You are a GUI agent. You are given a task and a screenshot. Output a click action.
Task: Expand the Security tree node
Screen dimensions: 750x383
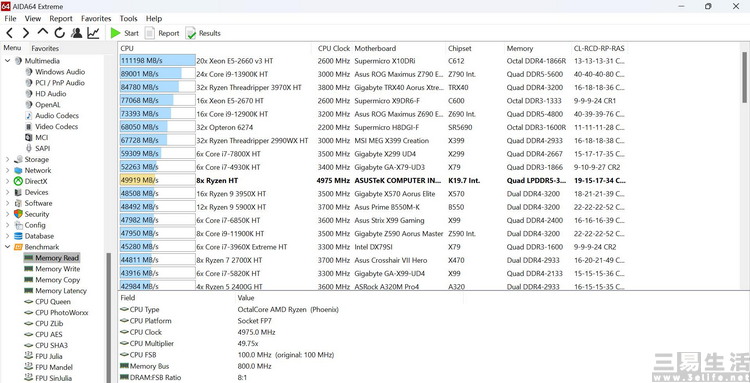pyautogui.click(x=8, y=214)
